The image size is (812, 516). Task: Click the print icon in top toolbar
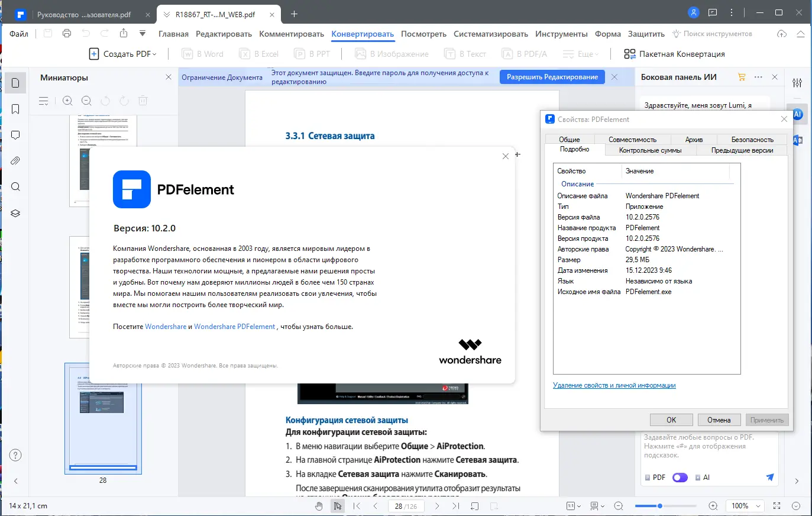click(67, 34)
